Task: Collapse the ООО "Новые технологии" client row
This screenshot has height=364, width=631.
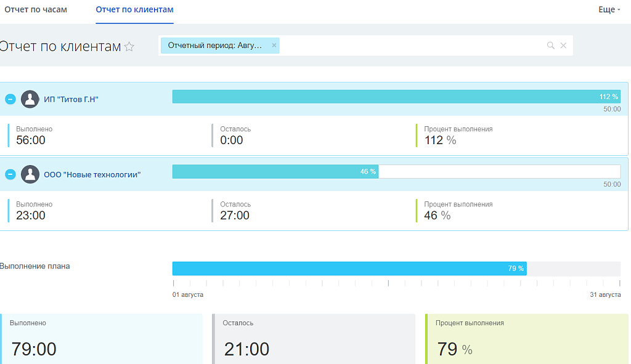Action: (10, 174)
